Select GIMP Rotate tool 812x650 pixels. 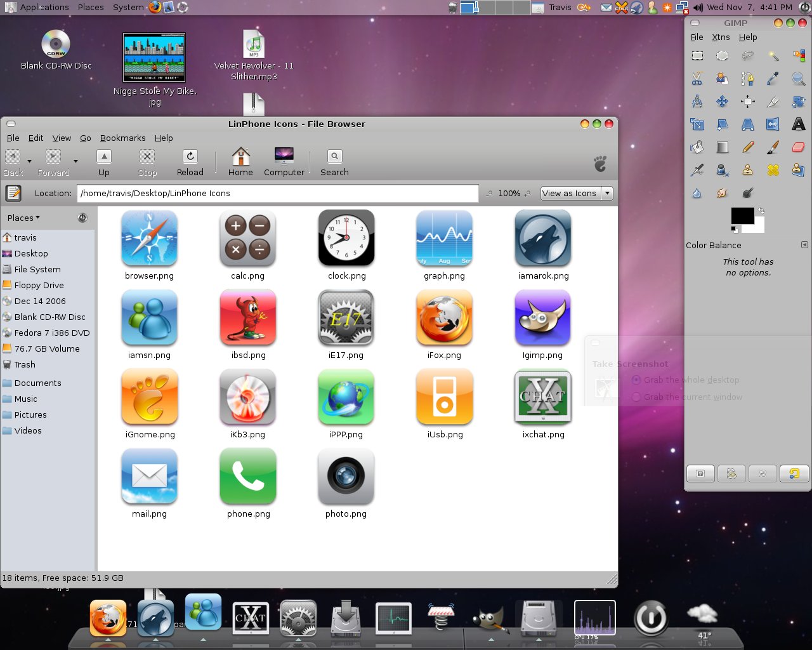pos(799,102)
